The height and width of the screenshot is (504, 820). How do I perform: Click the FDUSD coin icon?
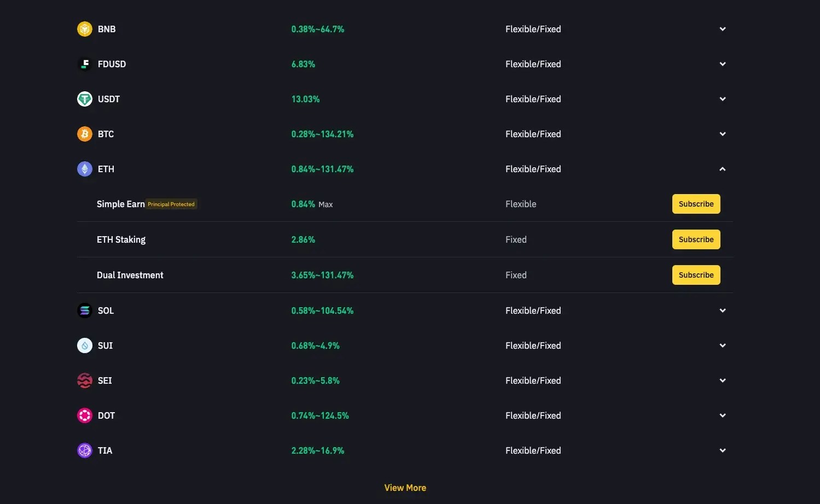(84, 63)
